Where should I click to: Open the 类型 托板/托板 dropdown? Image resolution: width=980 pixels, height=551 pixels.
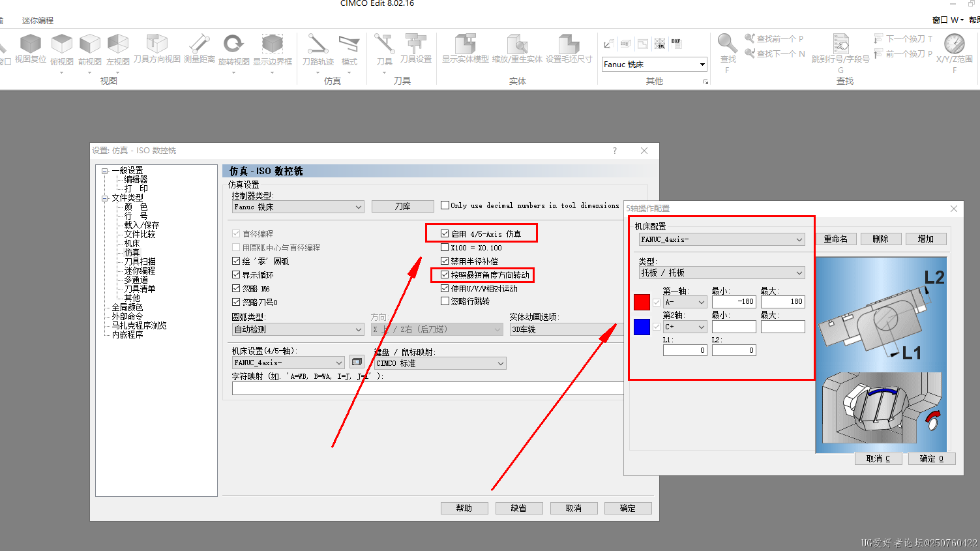click(722, 273)
